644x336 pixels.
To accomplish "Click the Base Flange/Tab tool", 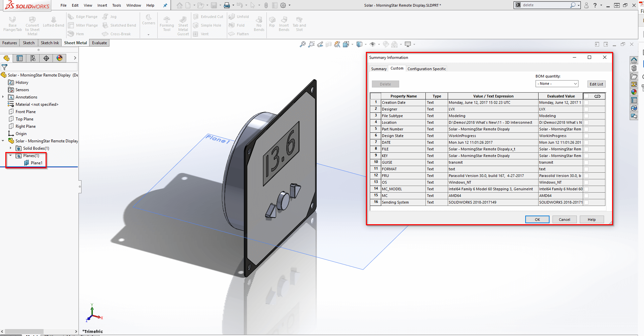I will click(13, 24).
